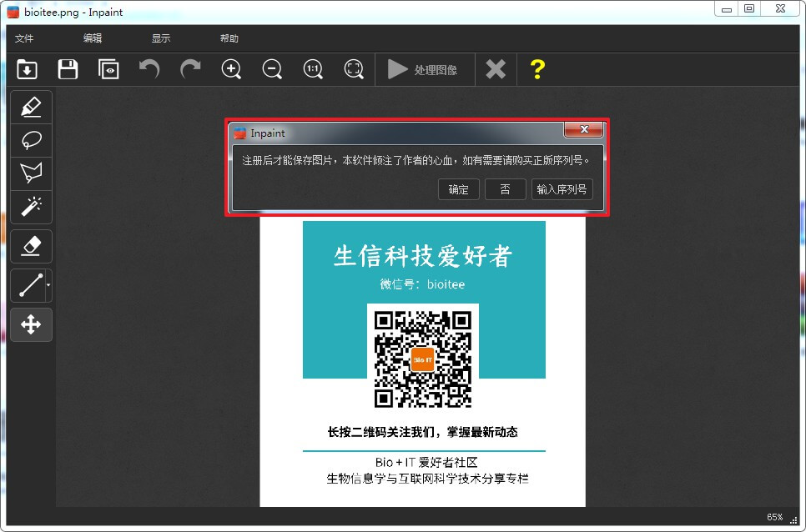
Task: Expand the line tool options arrow
Action: coord(48,285)
